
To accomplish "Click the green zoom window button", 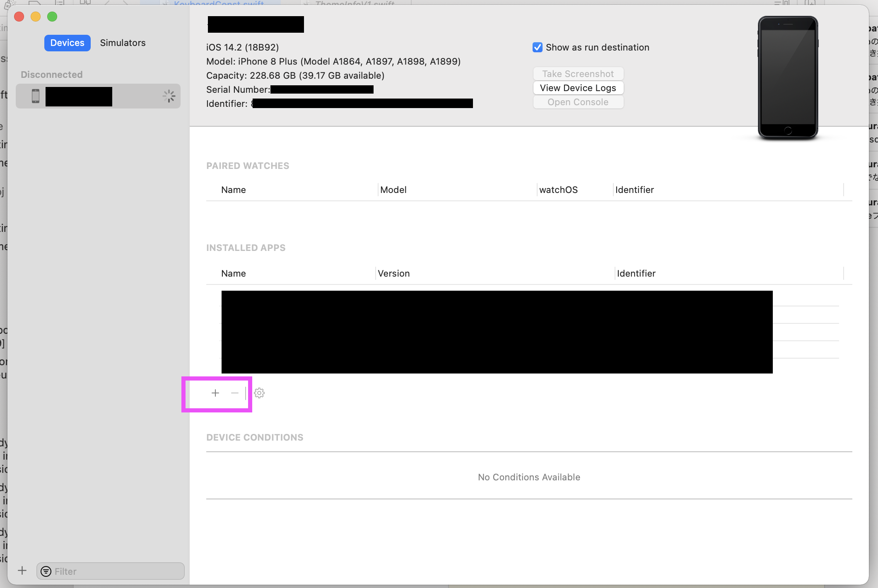I will click(52, 17).
